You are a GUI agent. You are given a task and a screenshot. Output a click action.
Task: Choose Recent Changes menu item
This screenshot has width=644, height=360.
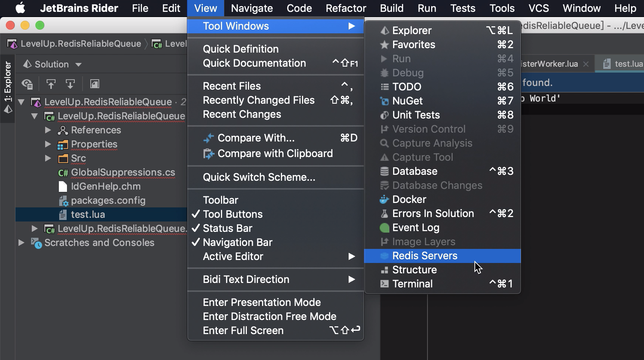(275, 114)
